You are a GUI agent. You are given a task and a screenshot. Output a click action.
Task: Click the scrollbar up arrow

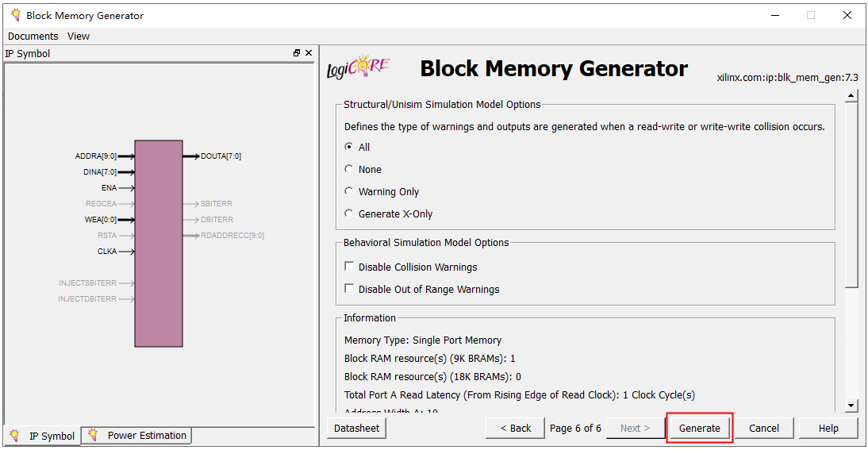pyautogui.click(x=851, y=97)
